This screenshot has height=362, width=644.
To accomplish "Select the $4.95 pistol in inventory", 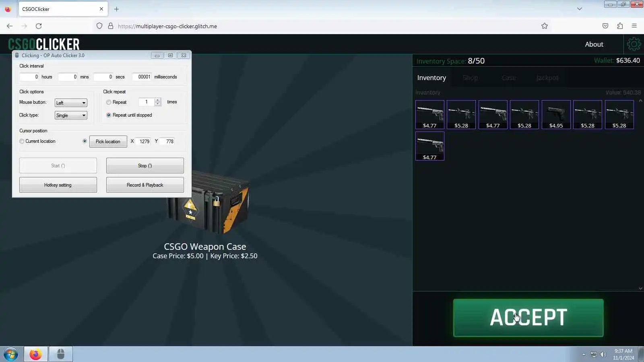I will click(x=556, y=115).
